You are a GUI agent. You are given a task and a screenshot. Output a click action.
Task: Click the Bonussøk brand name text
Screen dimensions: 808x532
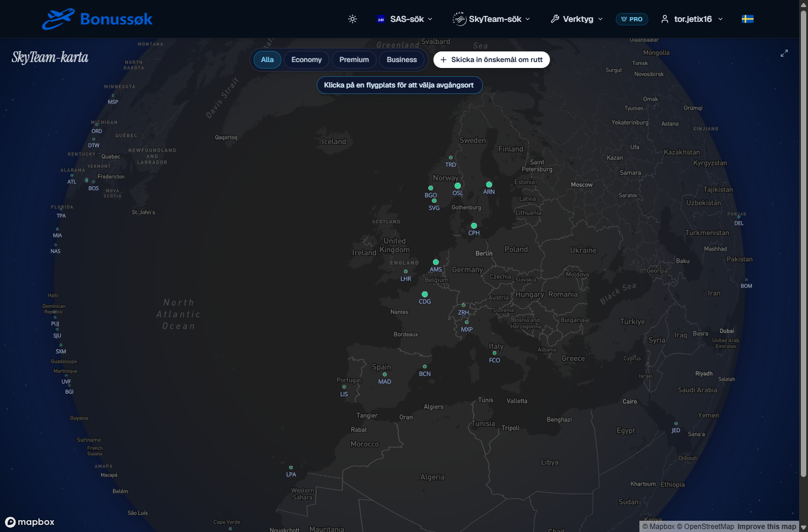117,20
